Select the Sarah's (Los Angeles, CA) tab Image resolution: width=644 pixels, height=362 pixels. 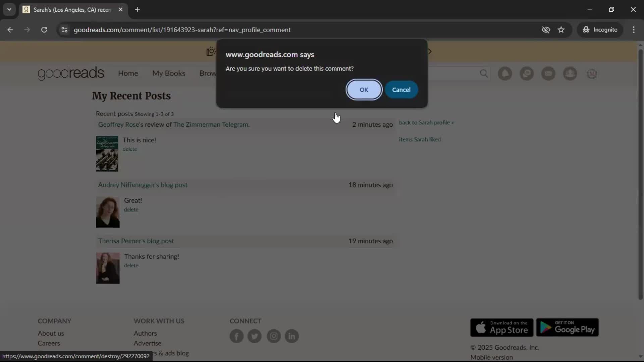(x=72, y=10)
